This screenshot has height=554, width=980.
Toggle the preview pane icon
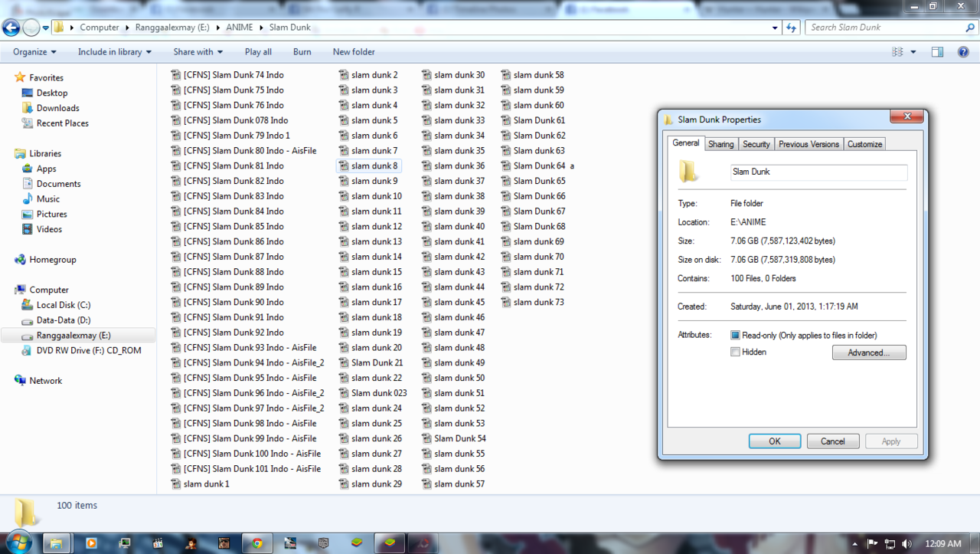937,52
